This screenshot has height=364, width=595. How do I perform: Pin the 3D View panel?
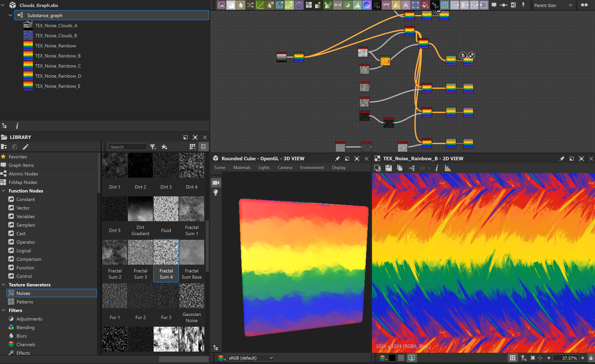click(337, 159)
